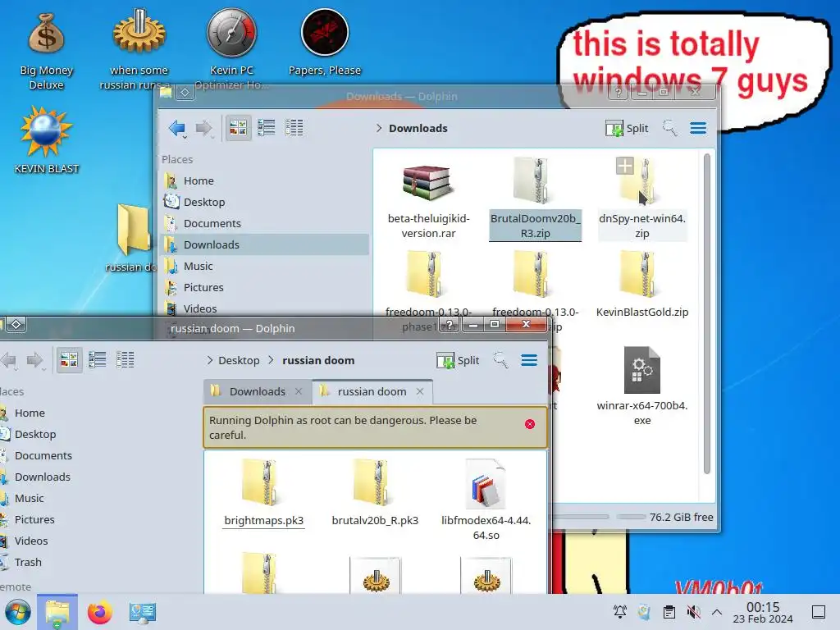Switch to Downloads tab
The height and width of the screenshot is (630, 840).
click(257, 391)
